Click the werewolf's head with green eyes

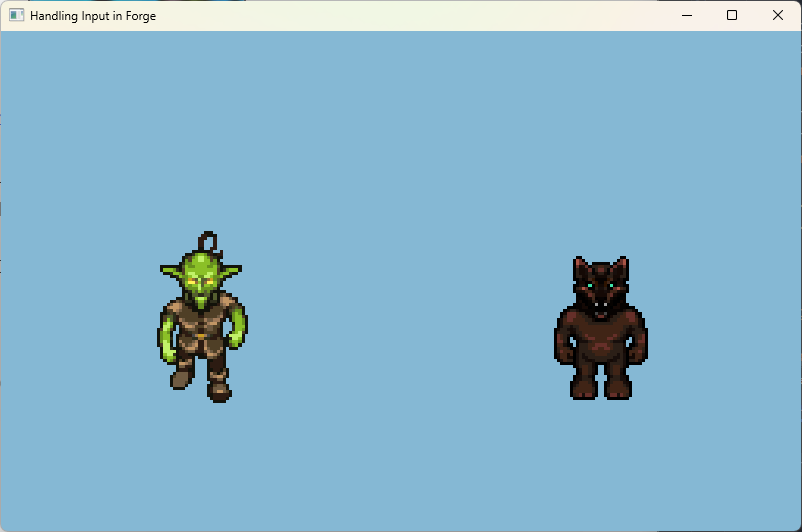[600, 285]
